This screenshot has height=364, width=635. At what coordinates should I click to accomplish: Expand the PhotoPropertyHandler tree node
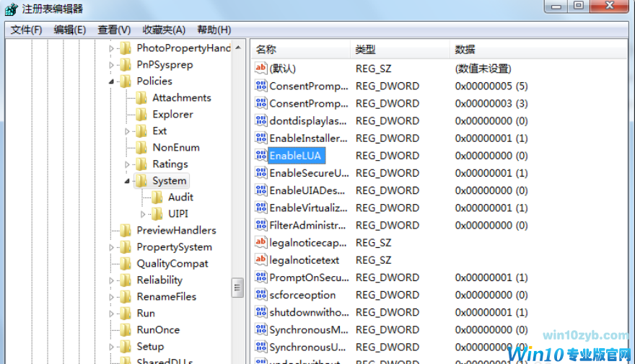click(111, 48)
